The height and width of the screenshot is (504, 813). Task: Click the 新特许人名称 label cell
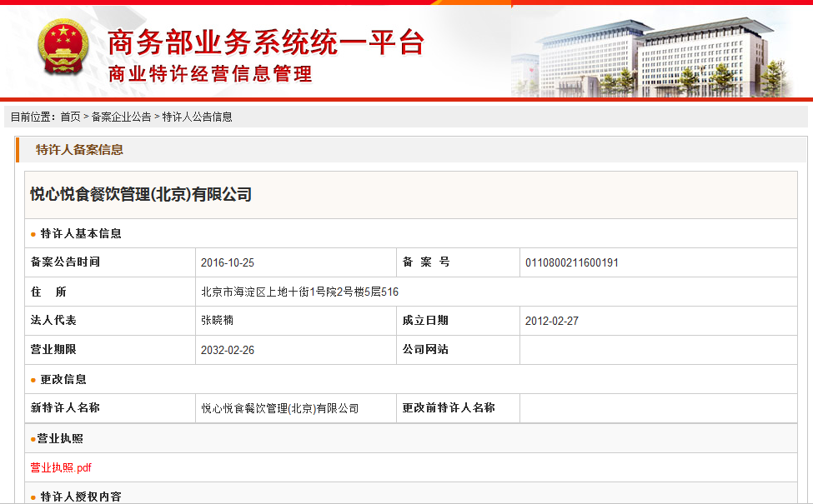(x=110, y=408)
